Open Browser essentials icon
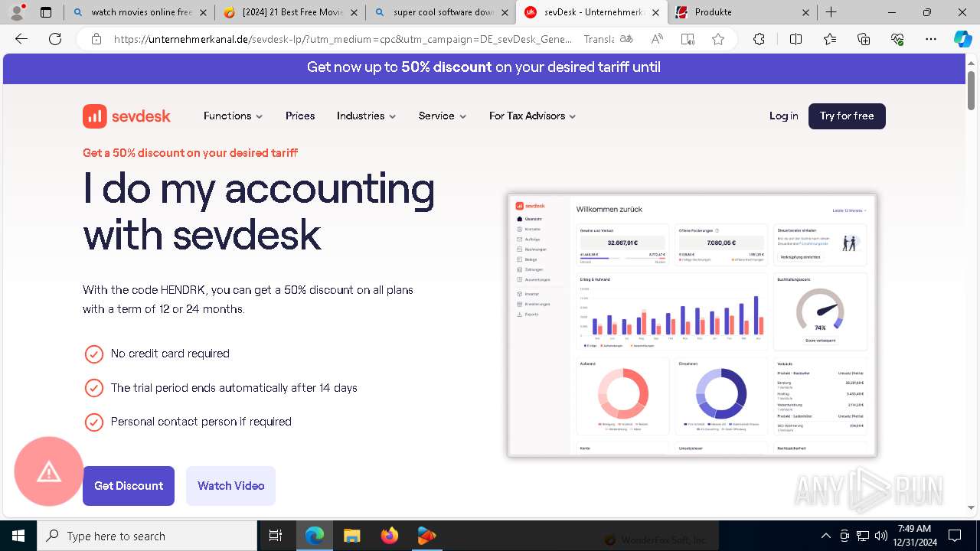Image resolution: width=980 pixels, height=551 pixels. [x=897, y=39]
